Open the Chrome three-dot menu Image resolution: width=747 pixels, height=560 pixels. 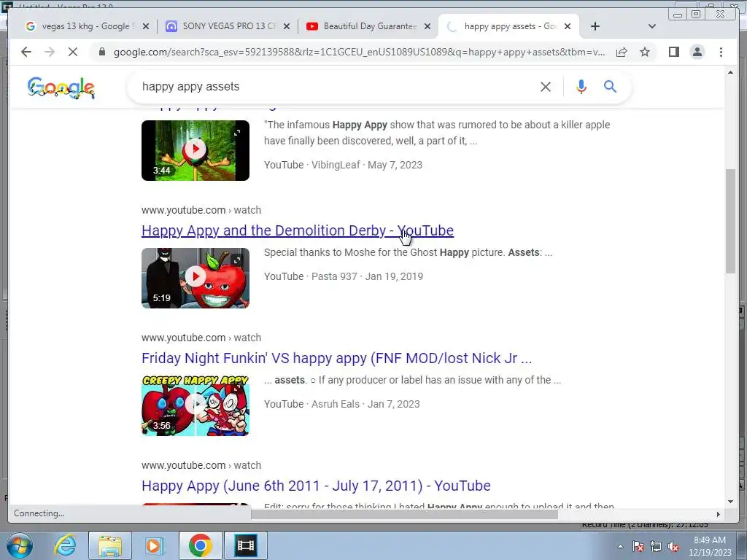(x=721, y=52)
